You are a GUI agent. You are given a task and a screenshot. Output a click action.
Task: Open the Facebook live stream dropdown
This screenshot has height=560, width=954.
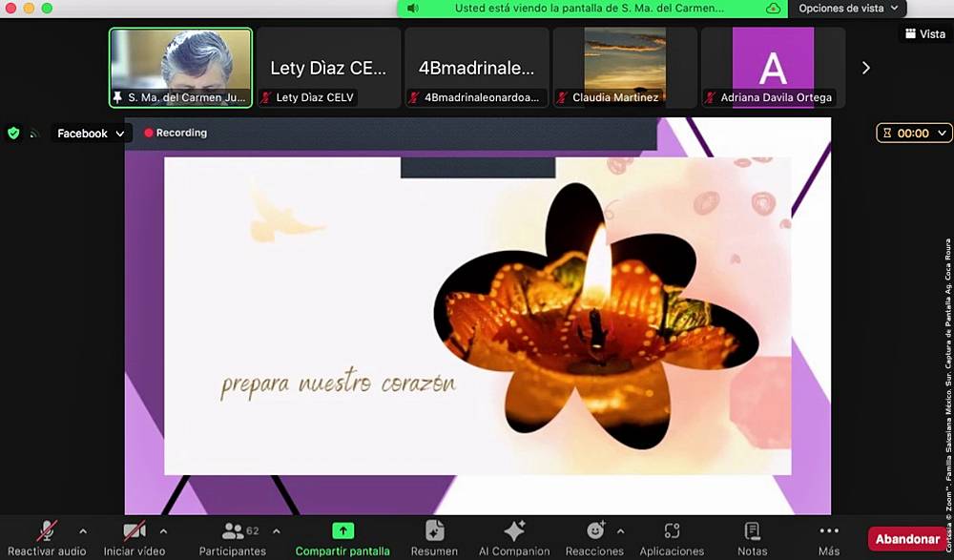[92, 134]
